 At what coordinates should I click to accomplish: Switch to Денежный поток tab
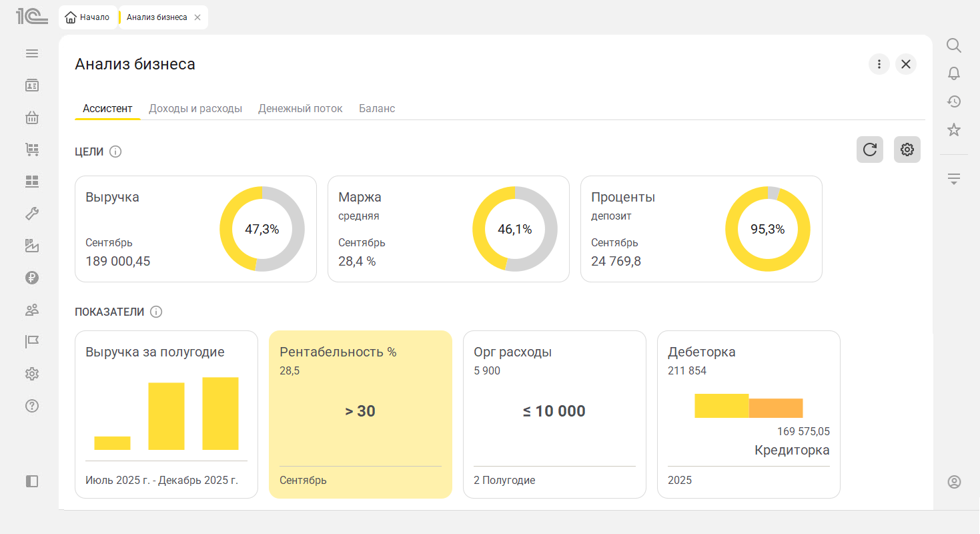(x=300, y=108)
